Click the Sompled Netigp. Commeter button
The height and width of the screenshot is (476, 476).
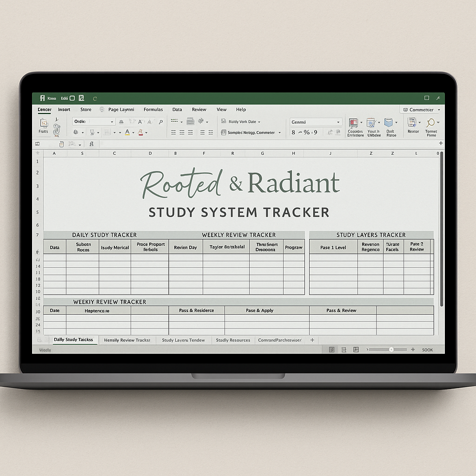[x=251, y=132]
